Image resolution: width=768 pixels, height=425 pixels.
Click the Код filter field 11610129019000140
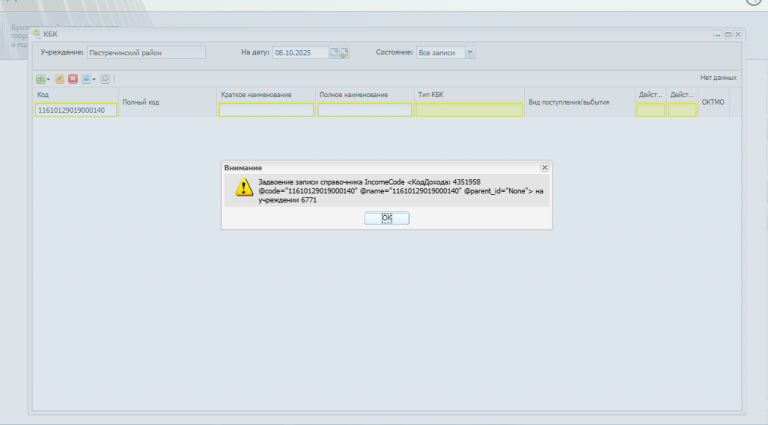(76, 110)
